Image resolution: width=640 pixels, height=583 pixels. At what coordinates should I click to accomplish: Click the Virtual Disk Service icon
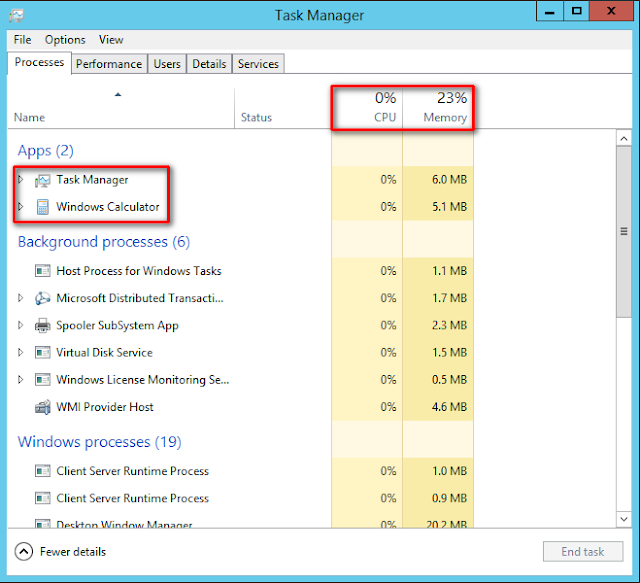click(x=42, y=353)
